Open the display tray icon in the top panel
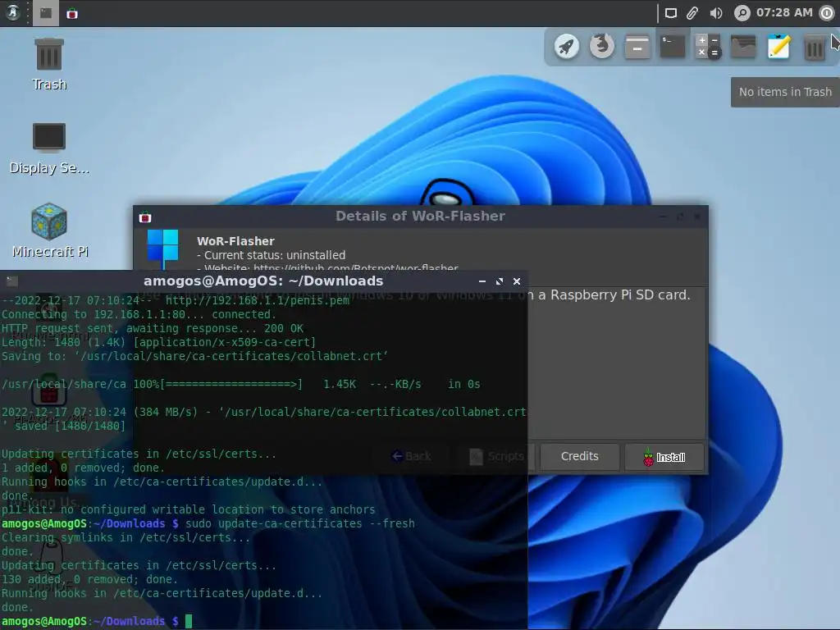840x630 pixels. [x=671, y=13]
